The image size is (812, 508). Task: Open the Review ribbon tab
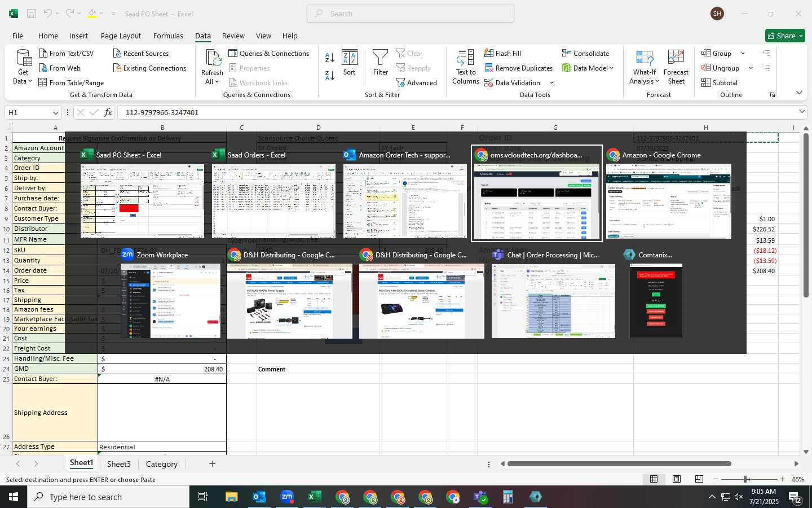tap(233, 36)
